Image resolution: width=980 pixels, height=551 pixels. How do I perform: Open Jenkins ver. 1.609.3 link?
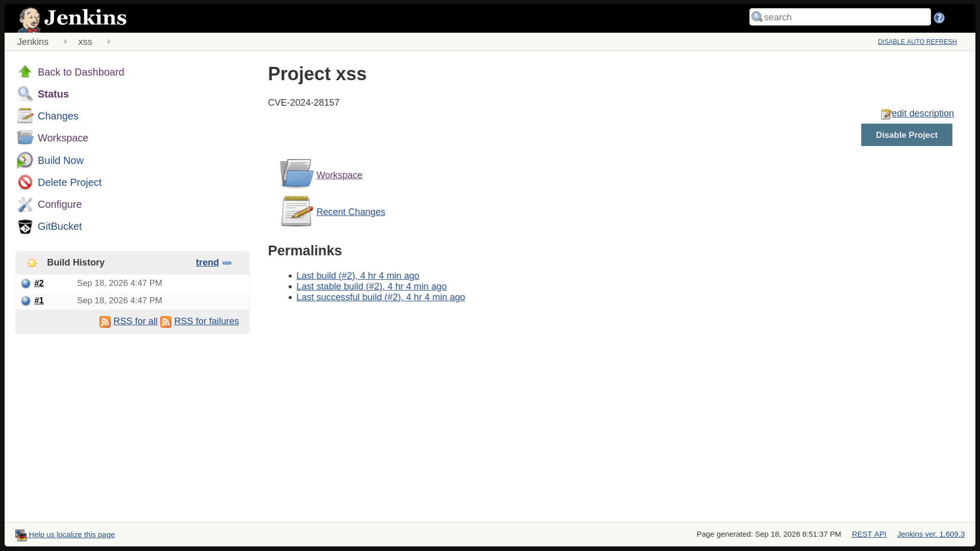[x=931, y=534]
